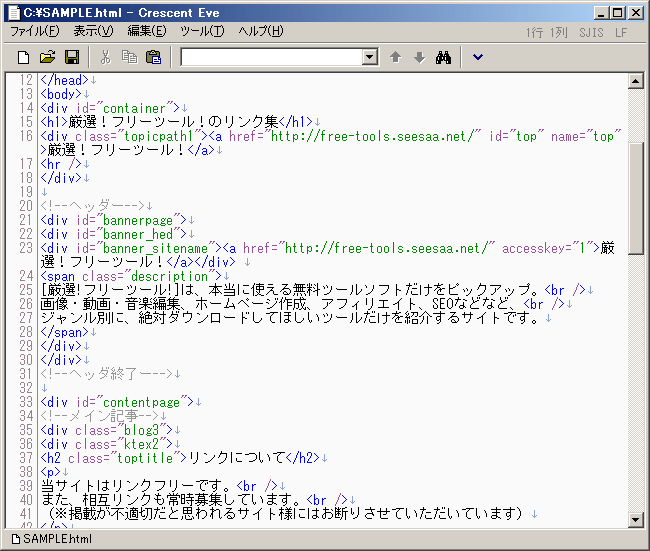650x551 pixels.
Task: Click line 39 text 当サイトはリンクフリーです
Action: coord(138,486)
